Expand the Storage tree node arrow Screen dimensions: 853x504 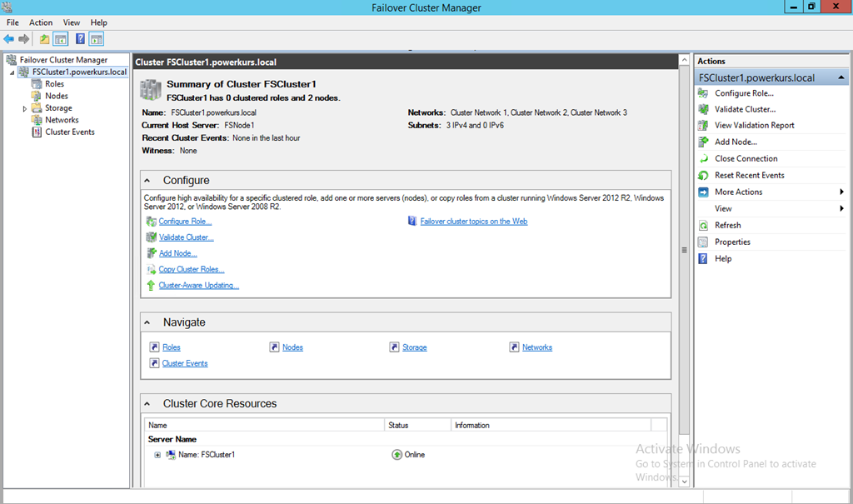(x=24, y=108)
